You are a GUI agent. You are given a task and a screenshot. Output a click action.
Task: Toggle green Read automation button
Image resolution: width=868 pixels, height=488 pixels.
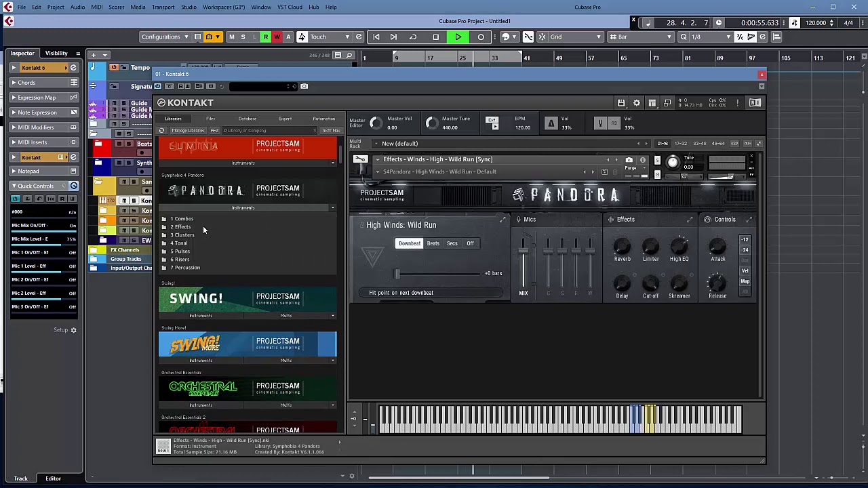(266, 37)
